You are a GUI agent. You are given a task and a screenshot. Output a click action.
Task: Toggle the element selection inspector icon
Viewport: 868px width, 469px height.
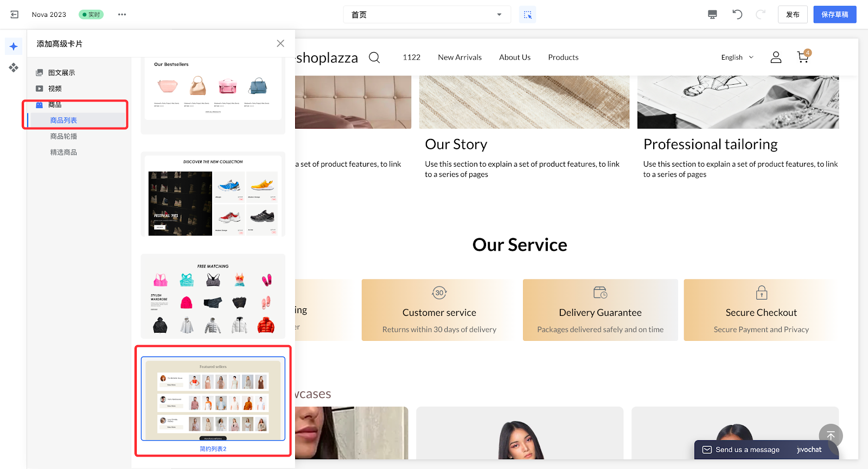point(527,15)
